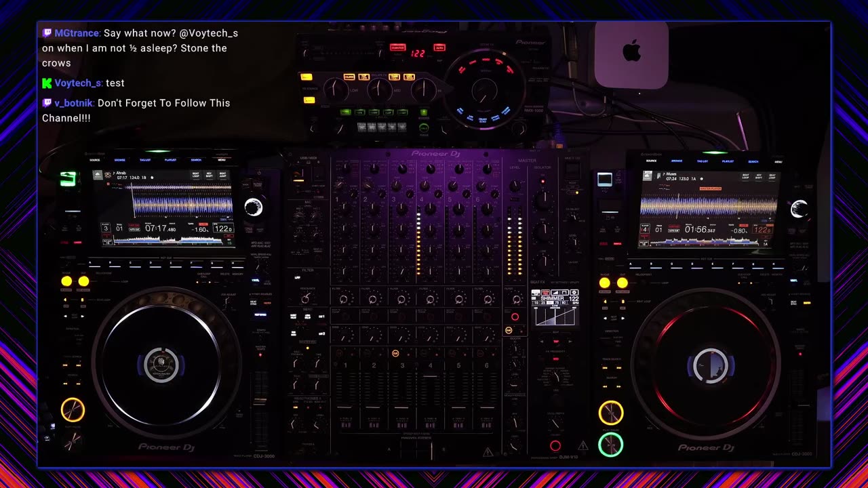Toggle red Beat FX on/off button
Image resolution: width=868 pixels, height=488 pixels.
pos(555,445)
